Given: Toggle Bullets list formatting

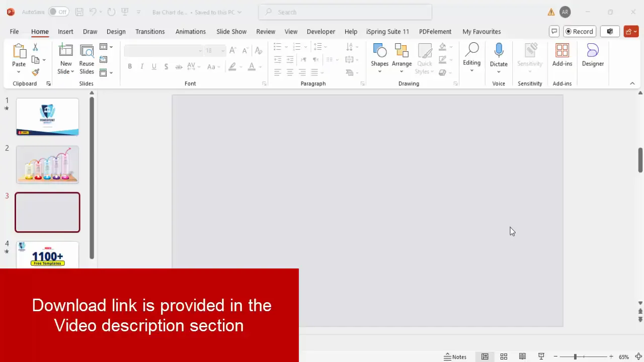Looking at the screenshot, I should click(277, 47).
